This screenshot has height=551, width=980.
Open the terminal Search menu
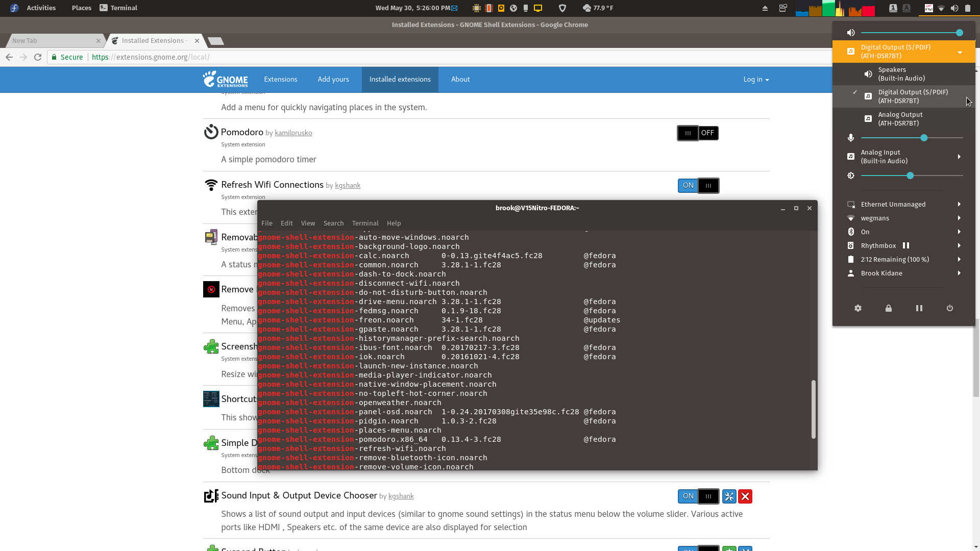(x=333, y=223)
